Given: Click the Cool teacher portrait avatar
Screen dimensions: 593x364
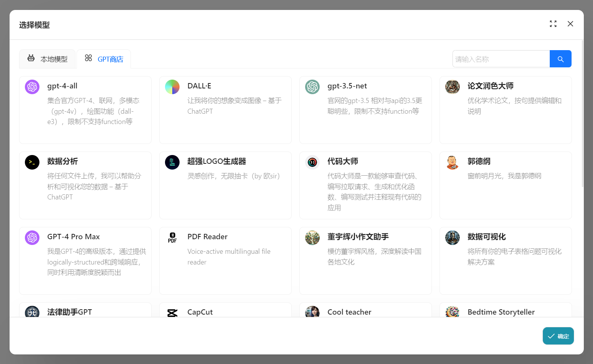Looking at the screenshot, I should click(312, 312).
